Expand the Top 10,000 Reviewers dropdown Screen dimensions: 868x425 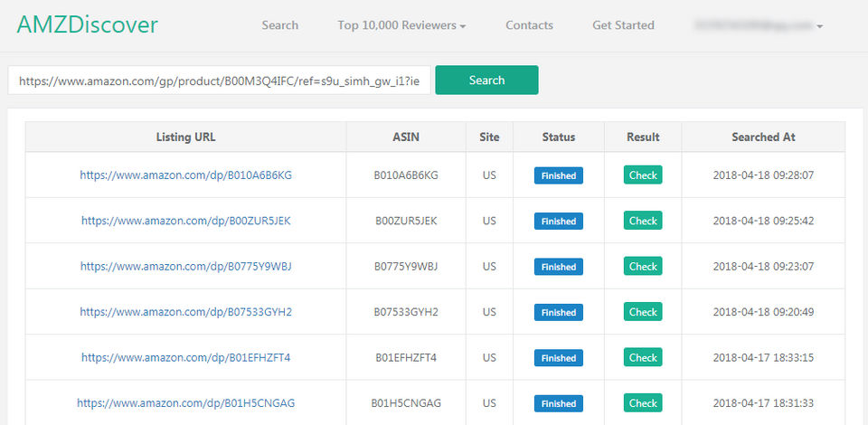point(401,25)
